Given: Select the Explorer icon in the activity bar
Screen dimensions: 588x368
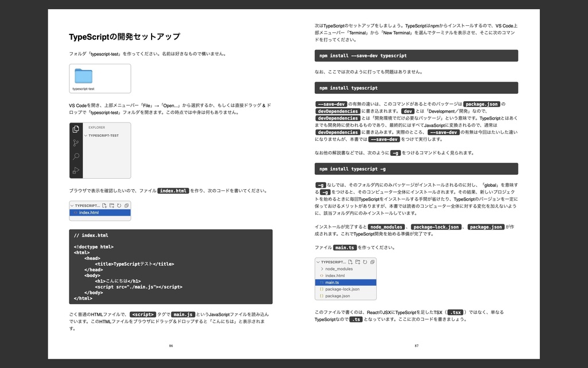Looking at the screenshot, I should click(76, 130).
